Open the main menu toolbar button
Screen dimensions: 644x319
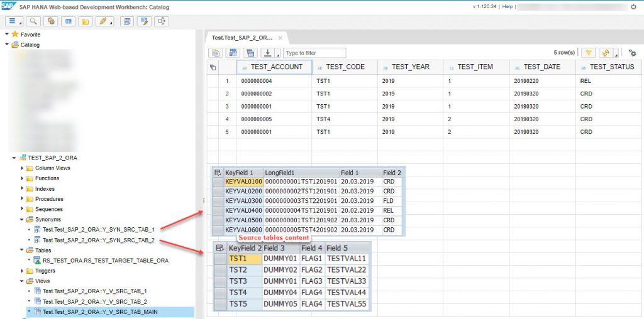14,21
